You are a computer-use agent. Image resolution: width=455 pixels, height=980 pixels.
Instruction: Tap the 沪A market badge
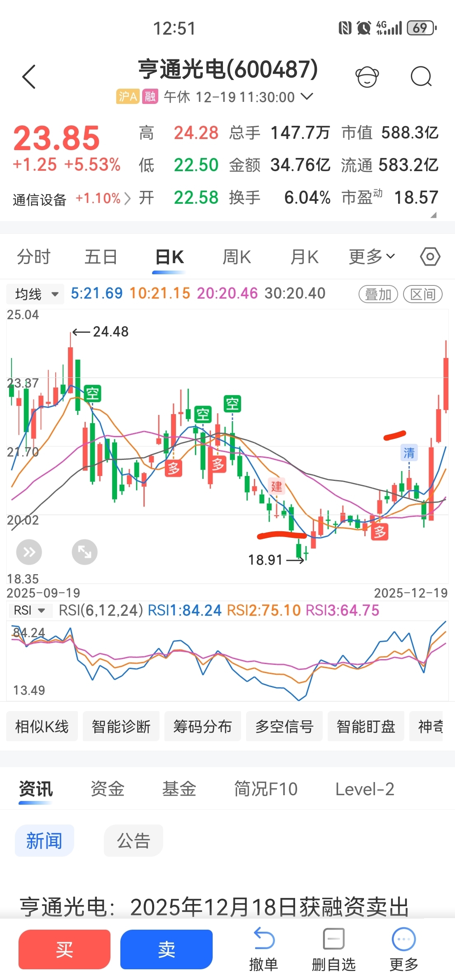[x=128, y=97]
